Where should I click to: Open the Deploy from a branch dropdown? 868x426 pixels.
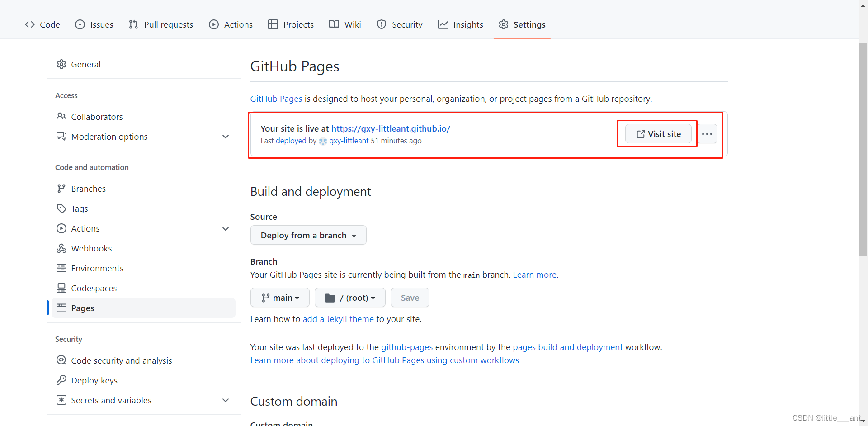[x=308, y=235]
